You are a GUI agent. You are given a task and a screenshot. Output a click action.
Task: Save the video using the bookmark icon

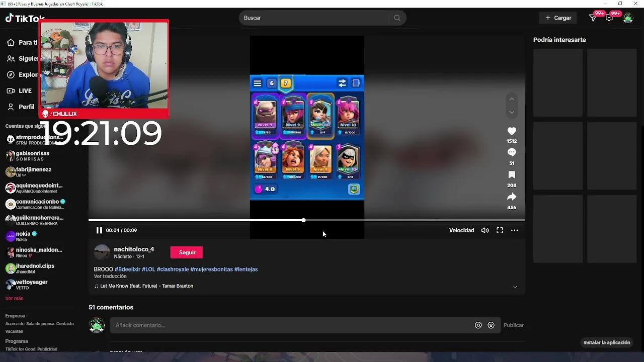point(512,174)
